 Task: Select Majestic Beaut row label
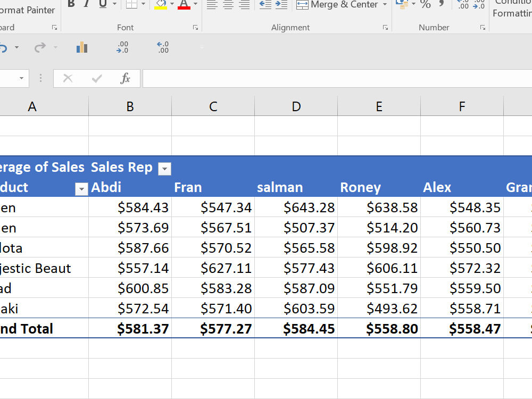pyautogui.click(x=44, y=268)
